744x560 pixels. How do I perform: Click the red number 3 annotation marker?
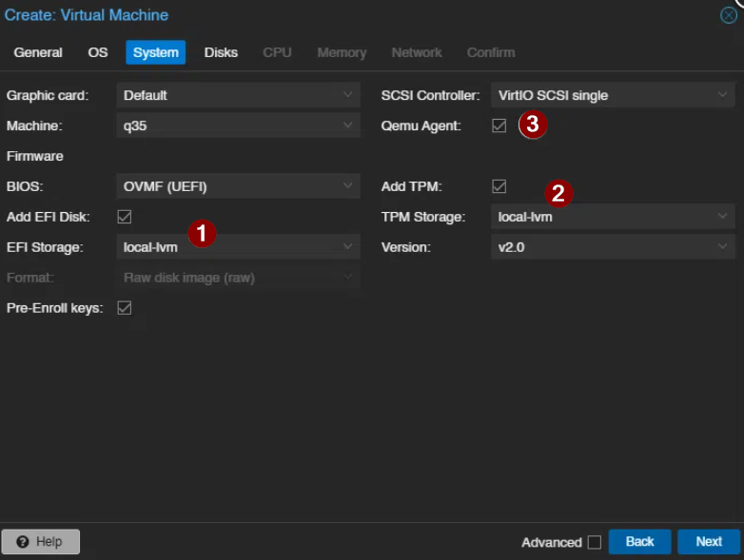click(533, 125)
